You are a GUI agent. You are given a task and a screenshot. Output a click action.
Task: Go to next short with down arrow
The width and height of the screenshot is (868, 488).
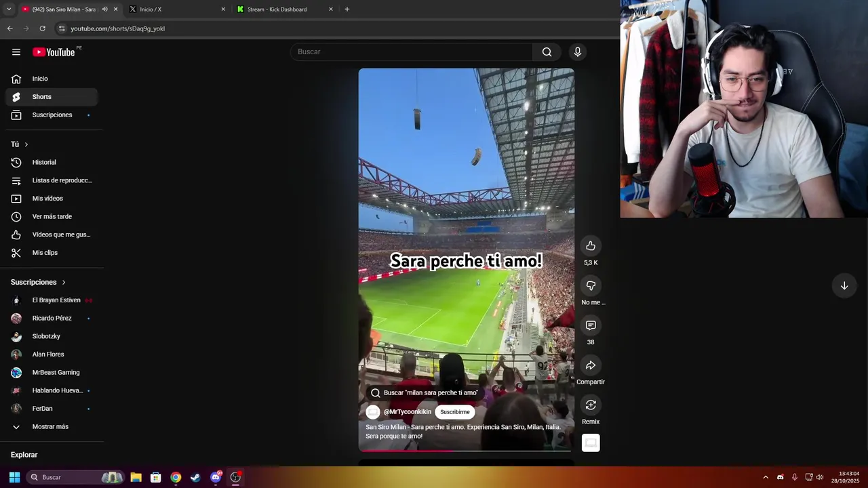click(x=844, y=286)
